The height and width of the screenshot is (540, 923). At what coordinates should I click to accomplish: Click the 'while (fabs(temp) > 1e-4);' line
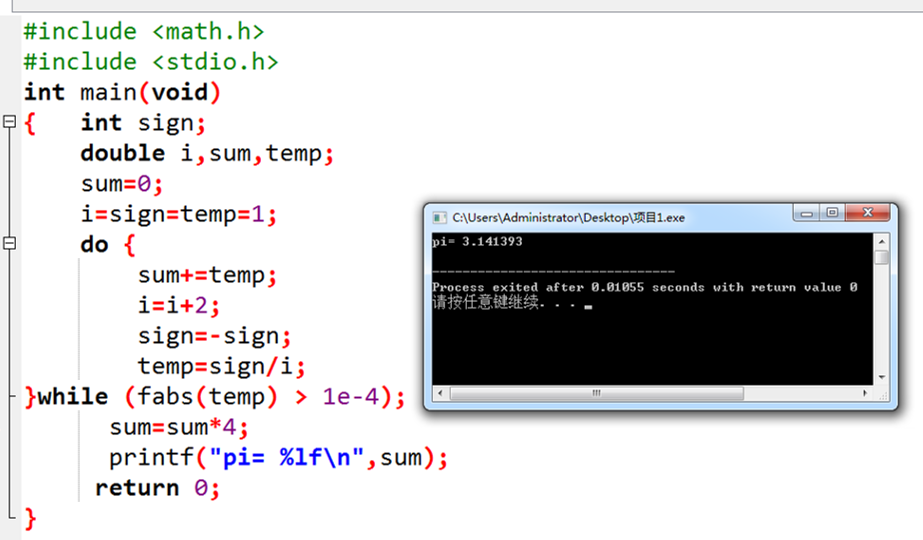pyautogui.click(x=215, y=397)
